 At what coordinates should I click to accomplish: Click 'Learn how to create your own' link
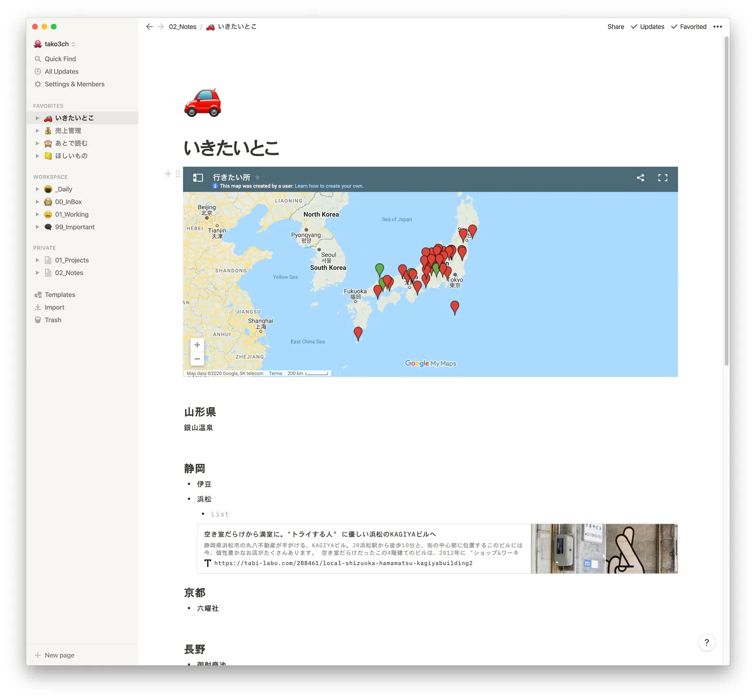pyautogui.click(x=329, y=186)
